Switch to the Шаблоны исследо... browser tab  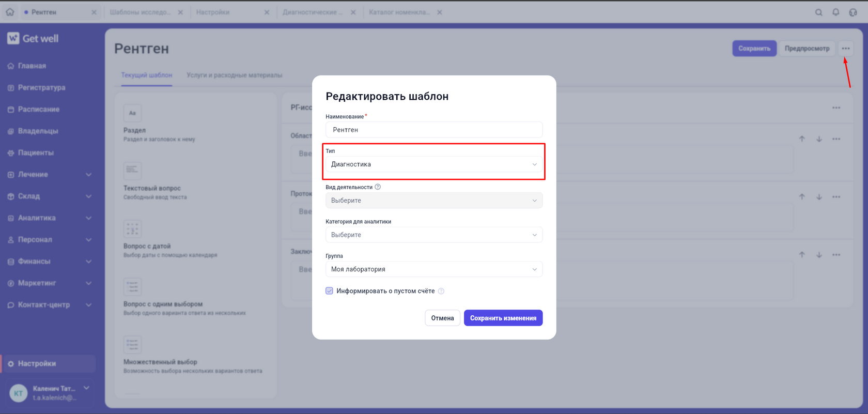[140, 12]
